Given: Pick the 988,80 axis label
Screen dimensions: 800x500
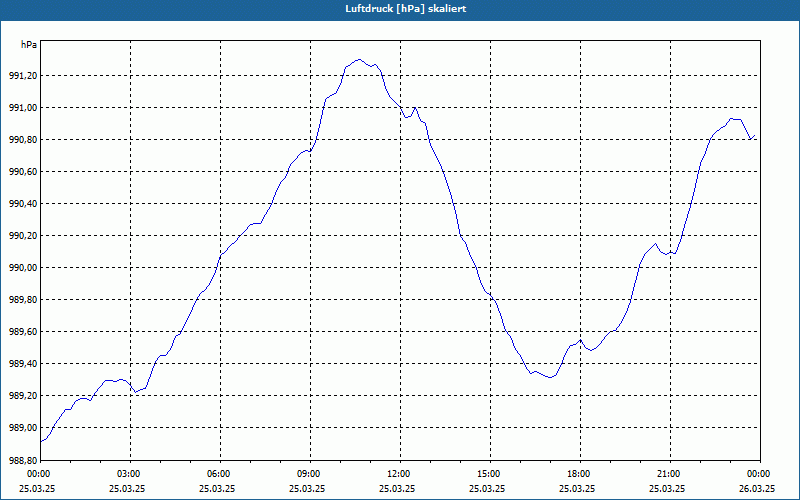Looking at the screenshot, I should click(x=23, y=460).
